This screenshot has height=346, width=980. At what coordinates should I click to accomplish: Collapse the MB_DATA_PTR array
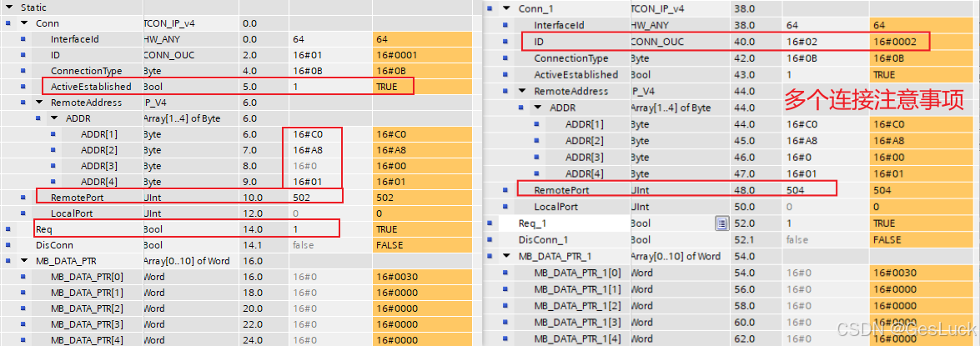point(23,260)
